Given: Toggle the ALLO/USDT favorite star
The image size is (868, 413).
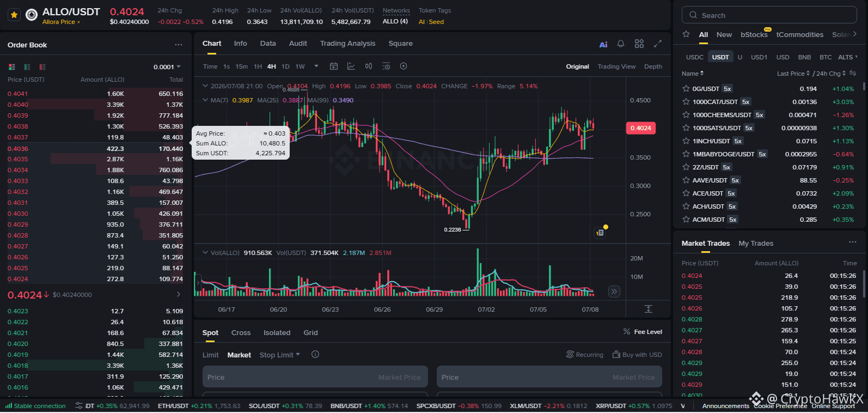Looking at the screenshot, I should [14, 15].
